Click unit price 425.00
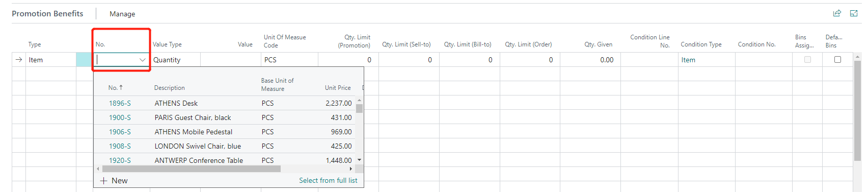Image resolution: width=868 pixels, height=192 pixels. tap(341, 146)
